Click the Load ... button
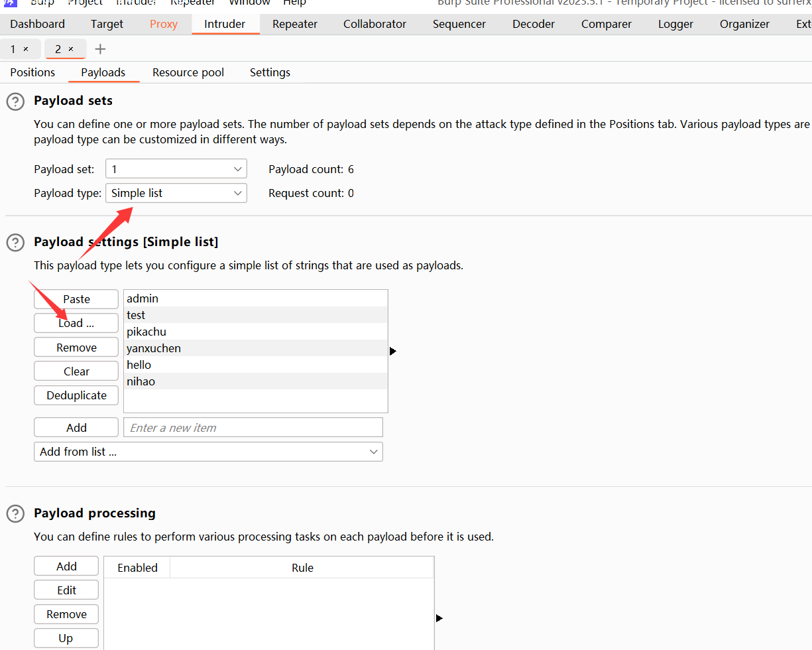 point(76,323)
